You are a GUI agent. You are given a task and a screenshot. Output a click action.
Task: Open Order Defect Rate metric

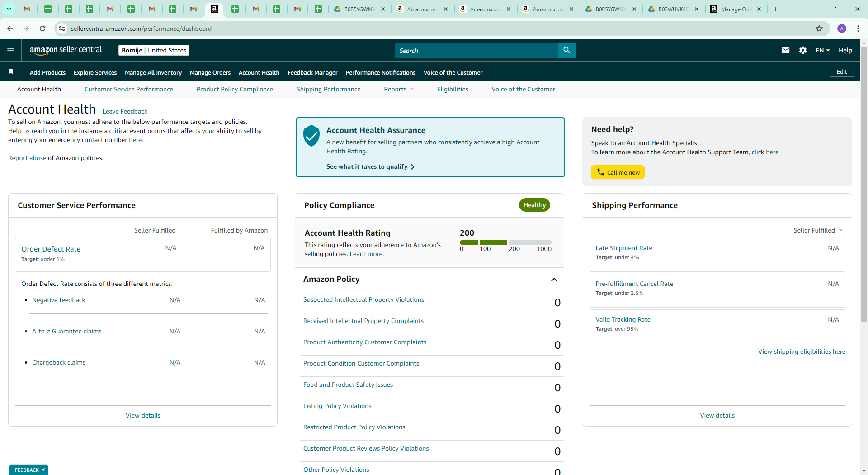[x=51, y=249]
